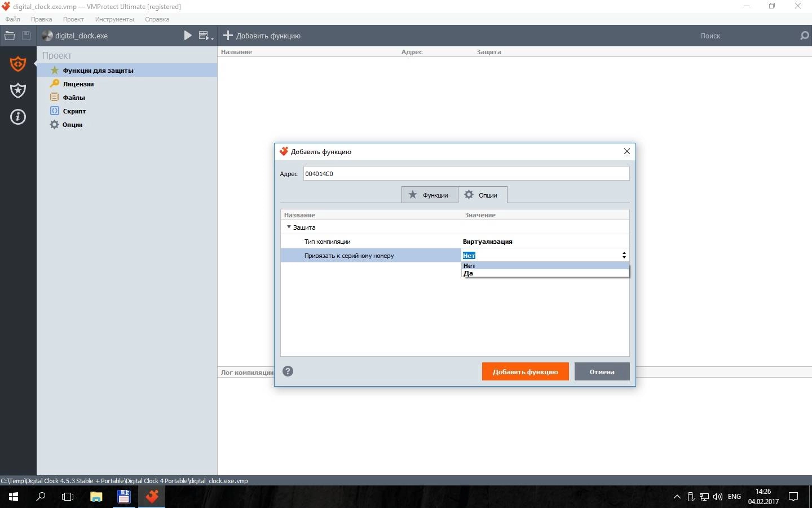Viewport: 812px width, 508px height.
Task: Open the info circle sidebar icon
Action: tap(18, 117)
